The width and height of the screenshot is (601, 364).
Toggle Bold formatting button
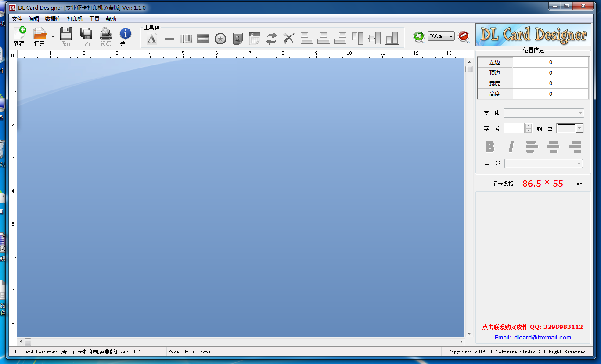tap(489, 146)
